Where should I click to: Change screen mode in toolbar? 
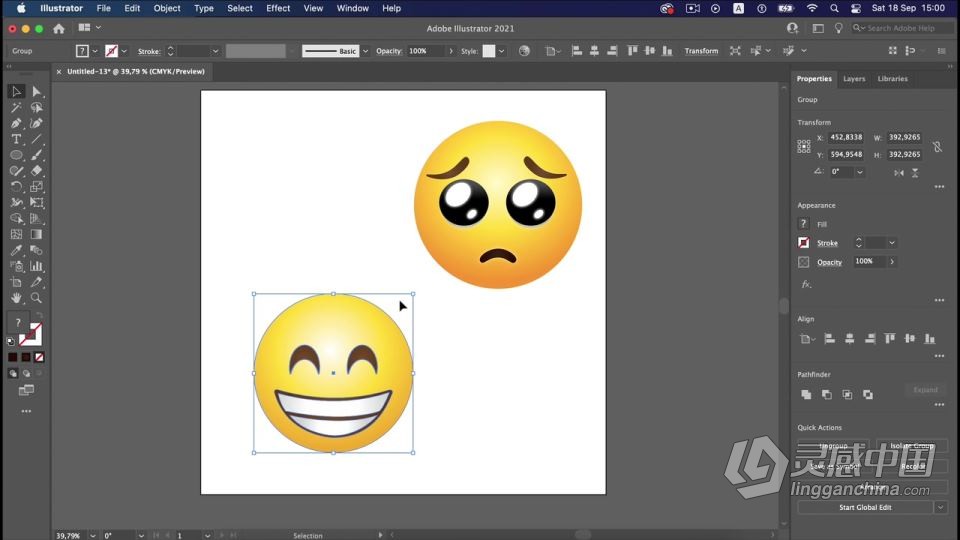tap(26, 391)
